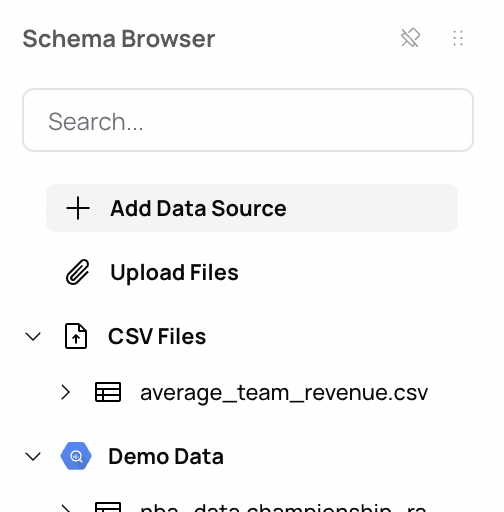Click the drag handle dots icon
This screenshot has height=512, width=504.
(458, 38)
